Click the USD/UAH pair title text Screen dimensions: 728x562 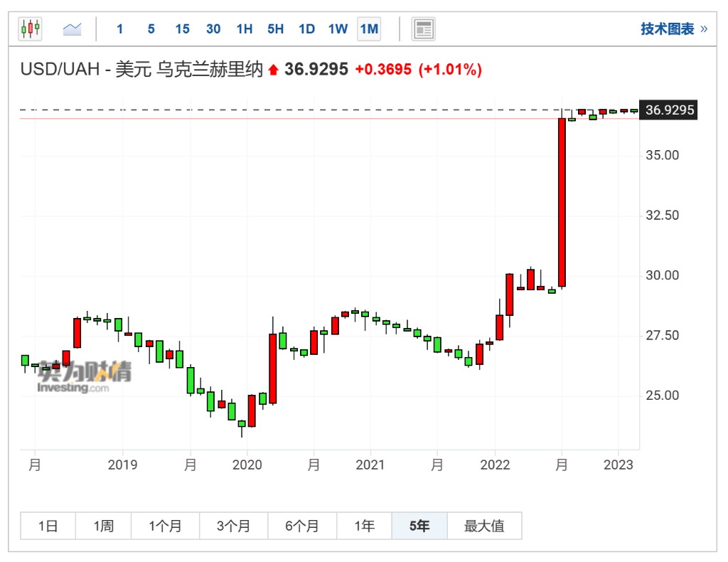pyautogui.click(x=141, y=69)
